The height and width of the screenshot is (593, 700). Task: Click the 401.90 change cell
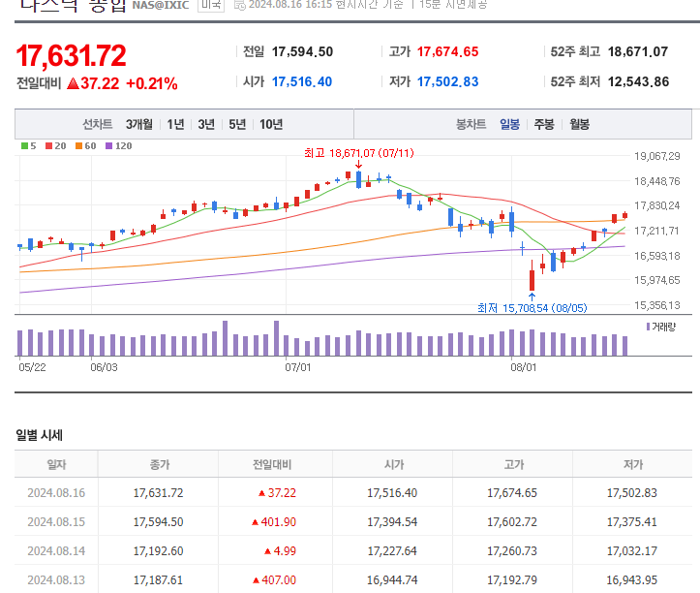coord(274,522)
